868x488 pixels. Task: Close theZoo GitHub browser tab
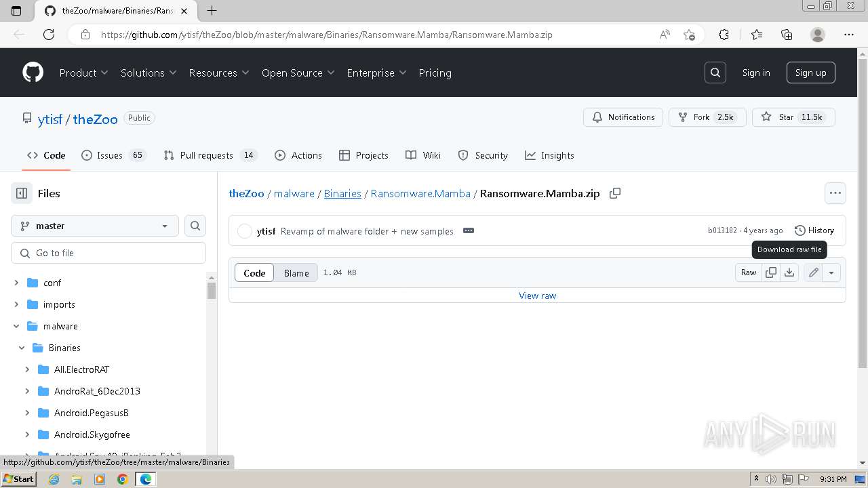point(184,11)
